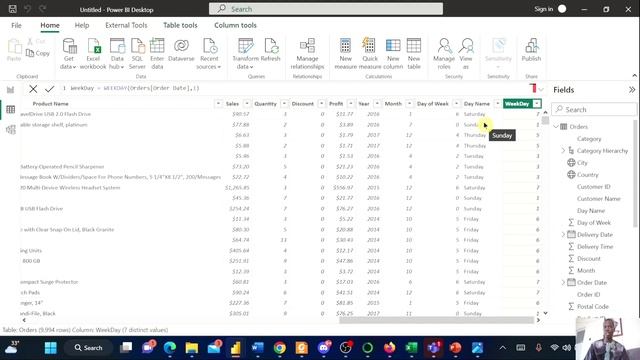Viewport: 640px width, 360px height.
Task: Switch to Data view
Action: tap(11, 109)
